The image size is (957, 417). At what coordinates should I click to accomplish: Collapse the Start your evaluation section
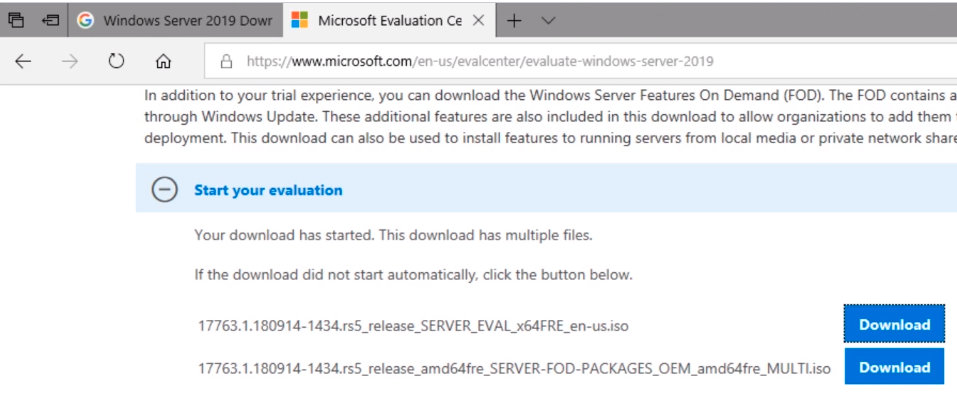pos(165,190)
